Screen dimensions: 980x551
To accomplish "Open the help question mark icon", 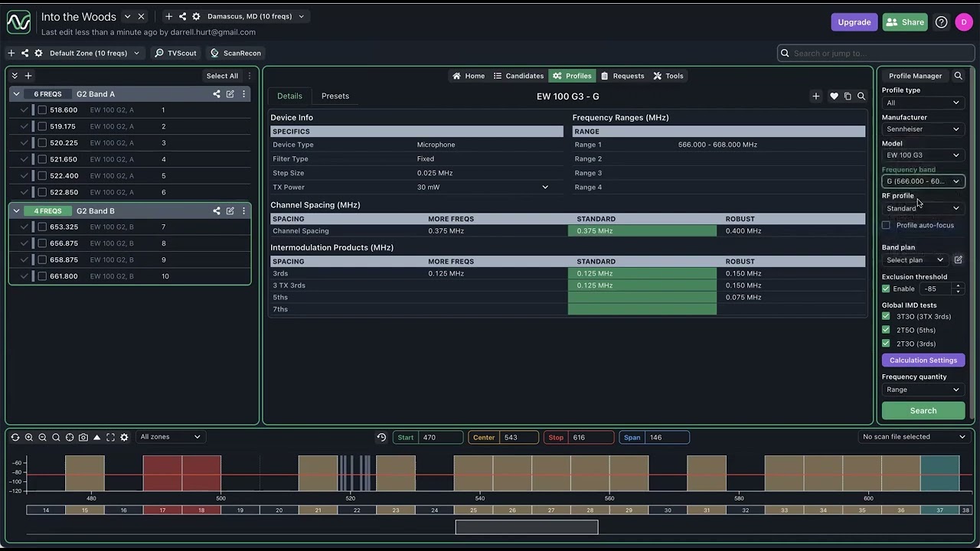I will tap(942, 22).
